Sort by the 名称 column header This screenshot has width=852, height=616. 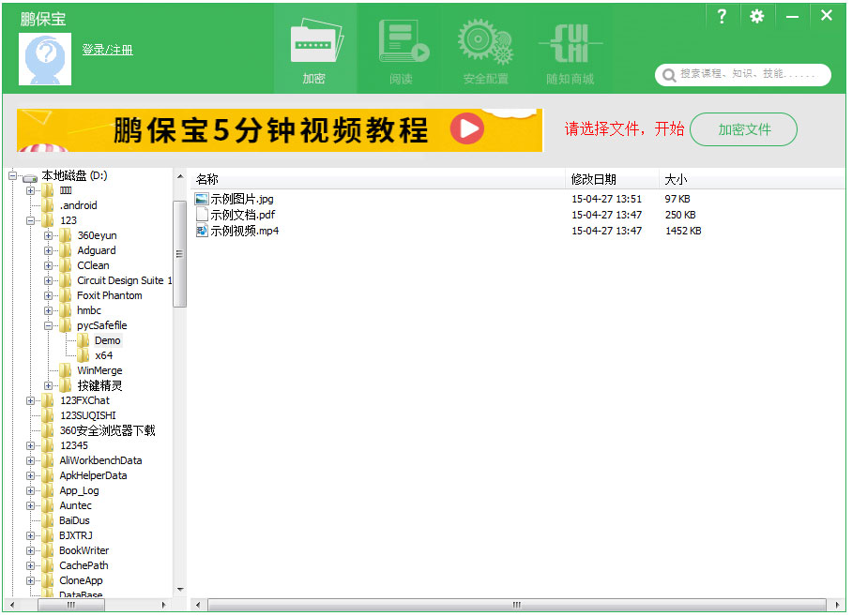pyautogui.click(x=377, y=179)
